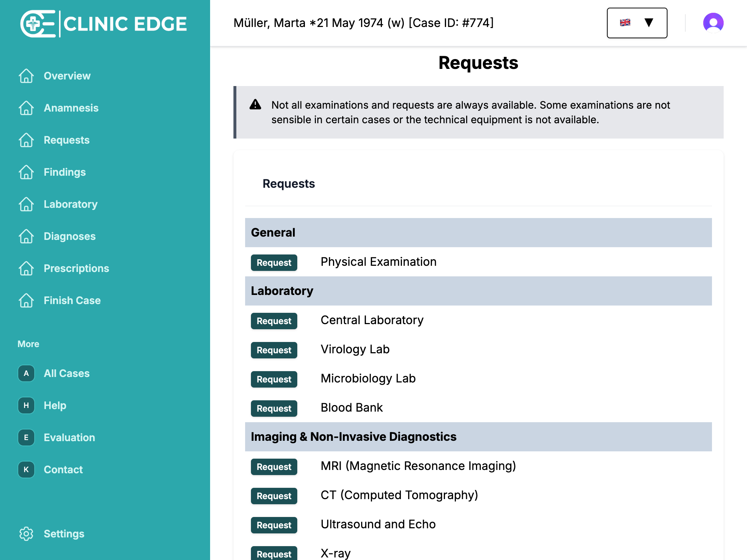
Task: Request the Central Laboratory
Action: 274,321
